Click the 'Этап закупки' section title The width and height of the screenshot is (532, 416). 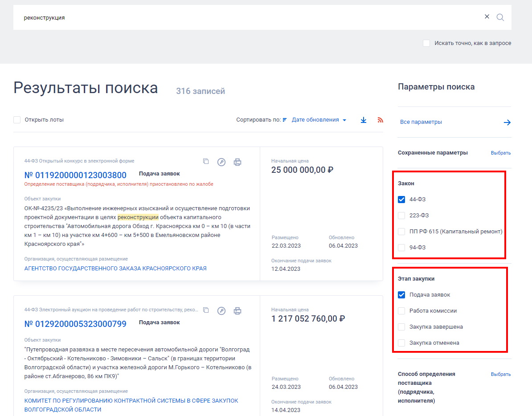[x=416, y=279]
